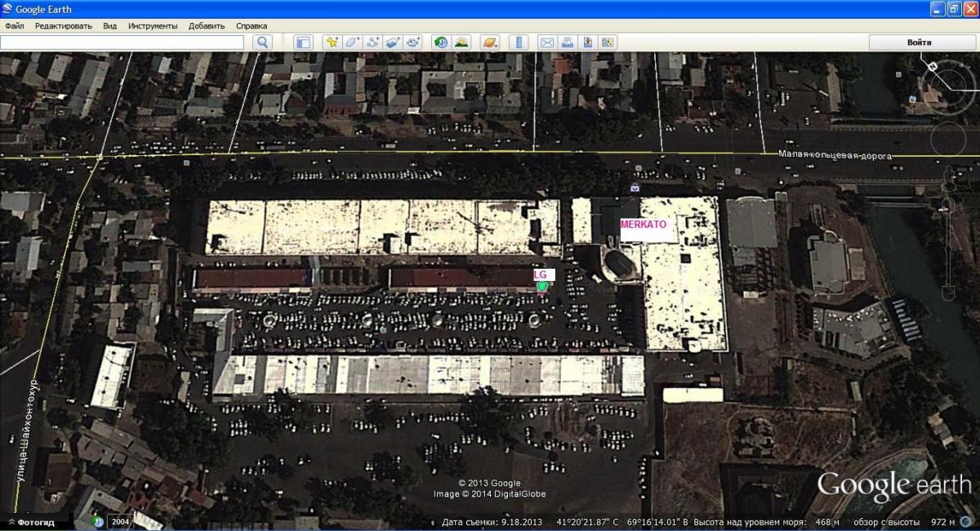Record a tour with camera icon

(x=413, y=42)
